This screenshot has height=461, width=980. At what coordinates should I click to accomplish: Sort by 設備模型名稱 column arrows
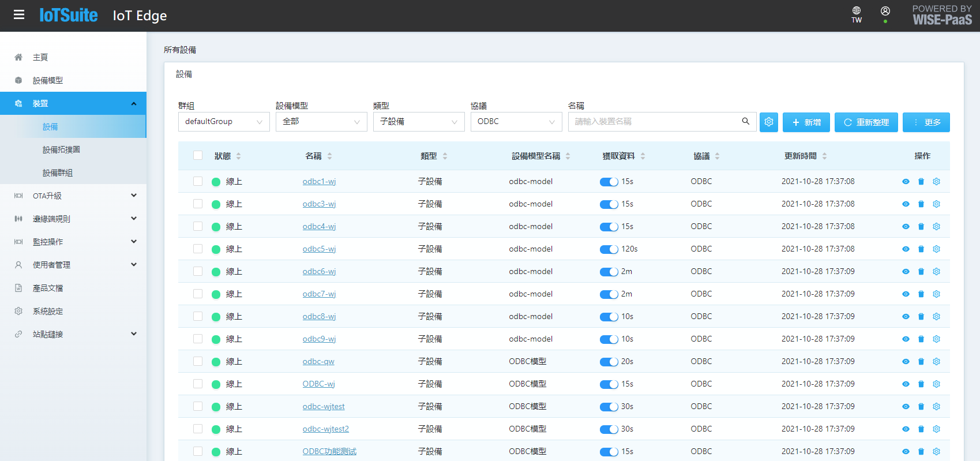[568, 156]
